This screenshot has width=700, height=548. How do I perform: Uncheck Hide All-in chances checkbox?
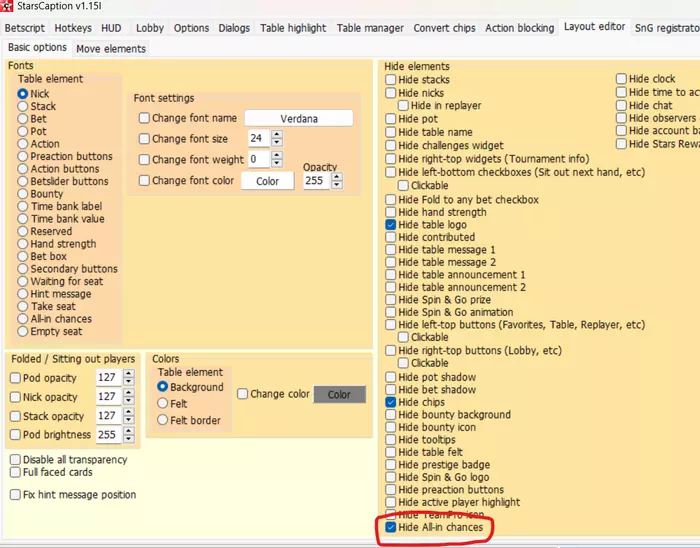[x=391, y=527]
